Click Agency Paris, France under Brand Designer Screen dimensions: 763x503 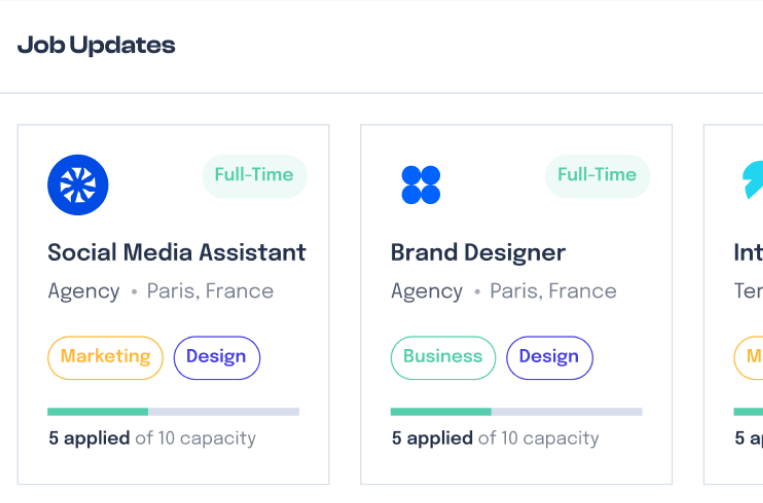tap(504, 291)
